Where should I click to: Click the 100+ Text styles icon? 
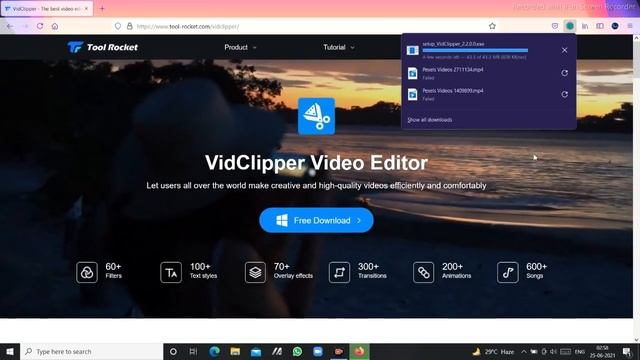(x=171, y=272)
